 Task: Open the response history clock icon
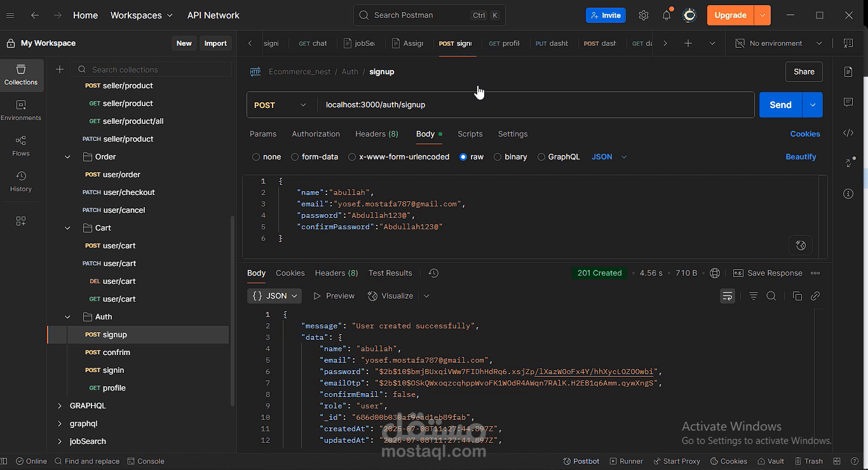(x=433, y=273)
